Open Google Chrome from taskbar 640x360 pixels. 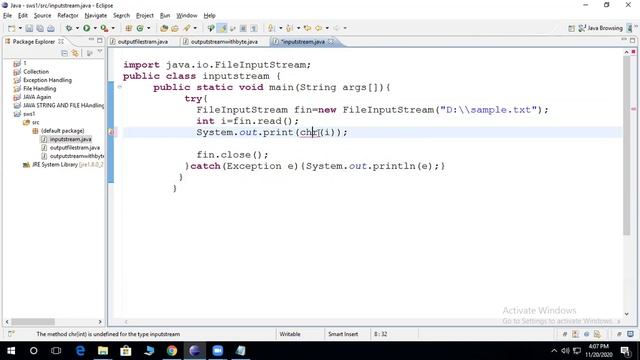172,351
